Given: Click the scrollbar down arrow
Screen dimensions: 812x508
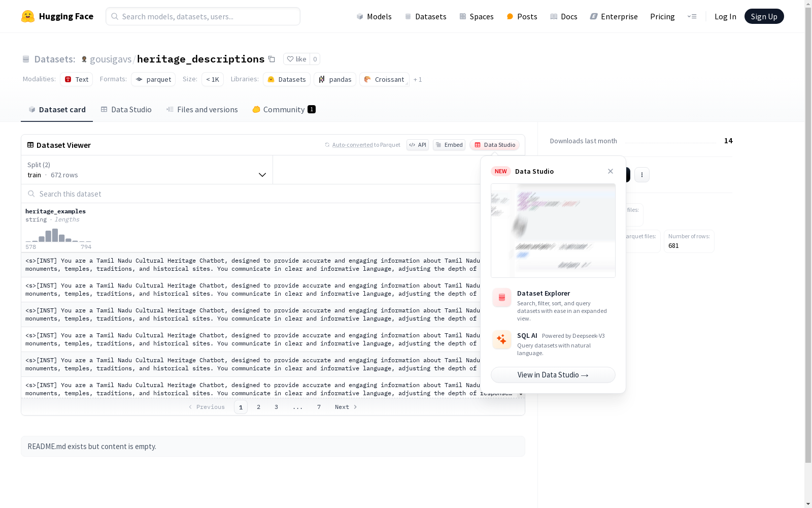Looking at the screenshot, I should (808, 504).
